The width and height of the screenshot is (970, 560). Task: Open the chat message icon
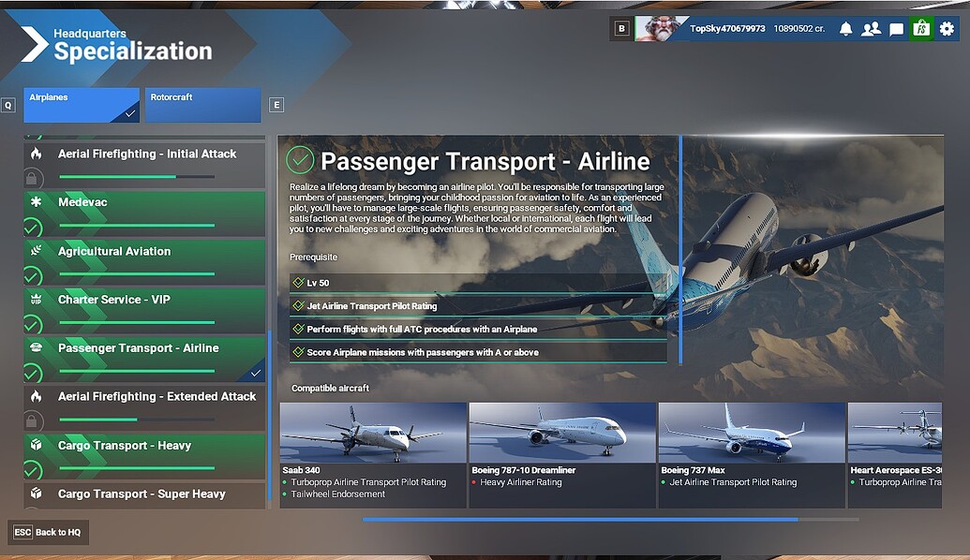point(896,29)
